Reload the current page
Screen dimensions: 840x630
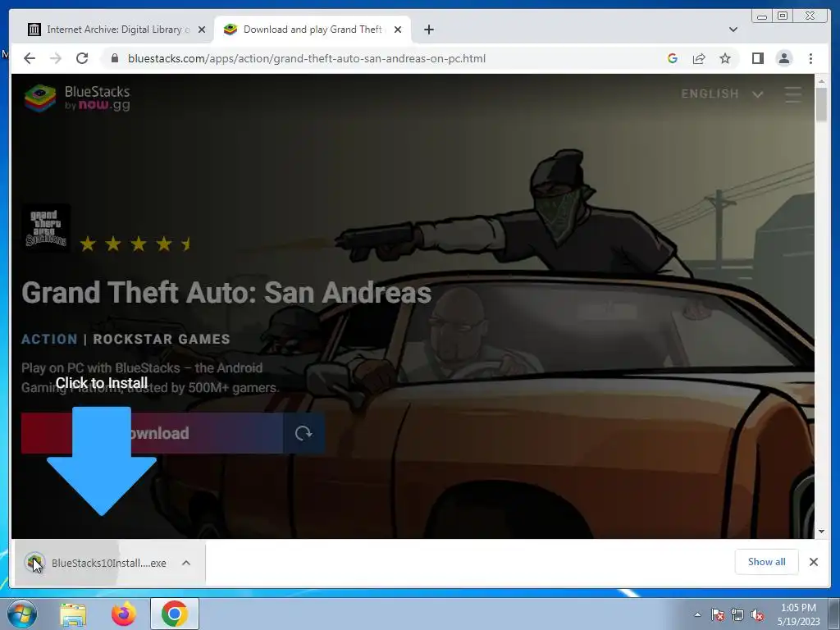[82, 58]
